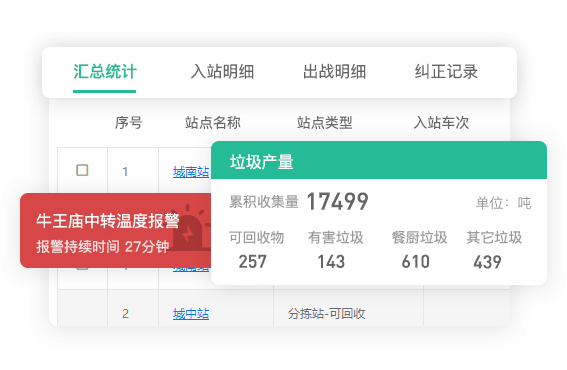Click the 有害垃圾 value 143
The height and width of the screenshot is (370, 567).
coord(331,262)
